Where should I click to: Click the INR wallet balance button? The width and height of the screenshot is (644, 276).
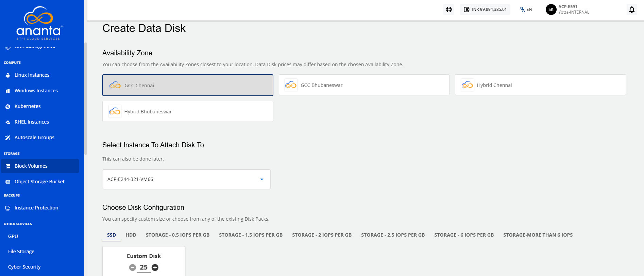[485, 10]
